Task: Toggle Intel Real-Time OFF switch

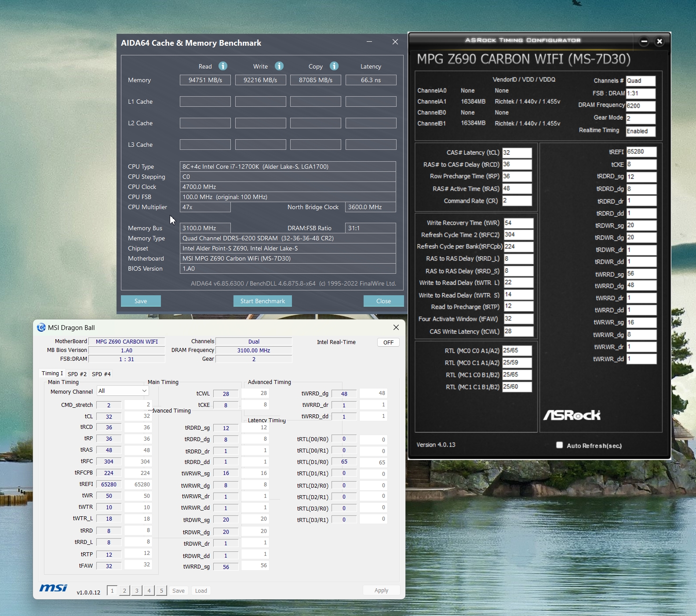Action: click(x=388, y=342)
